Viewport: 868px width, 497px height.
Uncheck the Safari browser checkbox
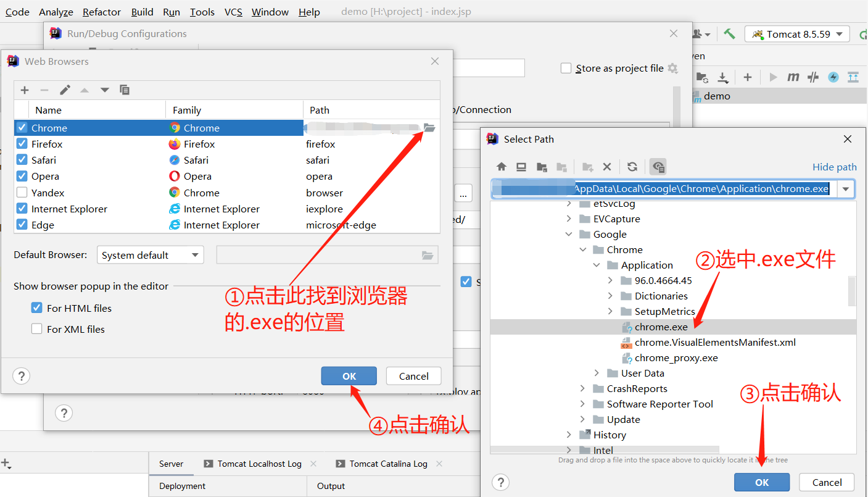coord(22,160)
